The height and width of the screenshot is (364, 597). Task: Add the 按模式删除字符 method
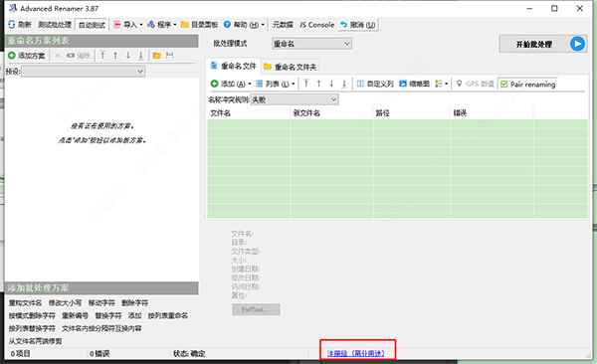32,315
